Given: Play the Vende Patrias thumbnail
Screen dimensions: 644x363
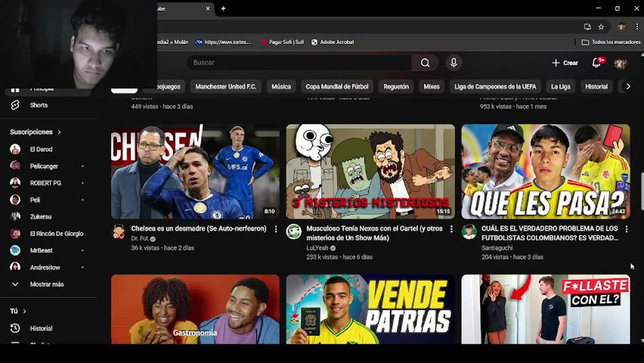Looking at the screenshot, I should click(370, 309).
